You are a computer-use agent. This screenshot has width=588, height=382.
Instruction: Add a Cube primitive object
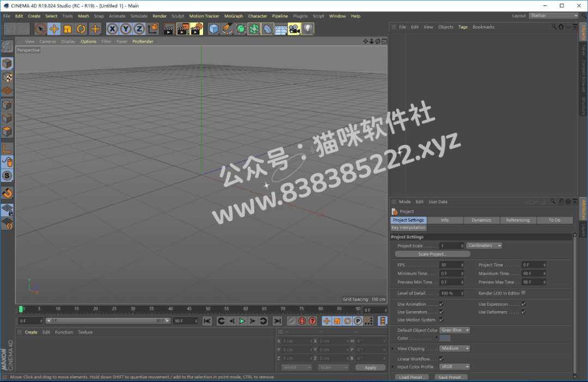click(213, 29)
